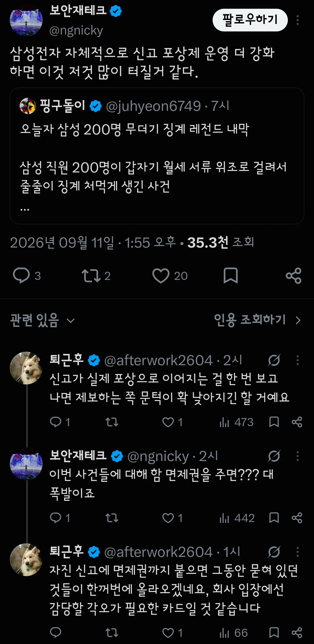Repost the 보안재테크 reply about 면제권
Screen dimensions: 314x644
pyautogui.click(x=112, y=518)
